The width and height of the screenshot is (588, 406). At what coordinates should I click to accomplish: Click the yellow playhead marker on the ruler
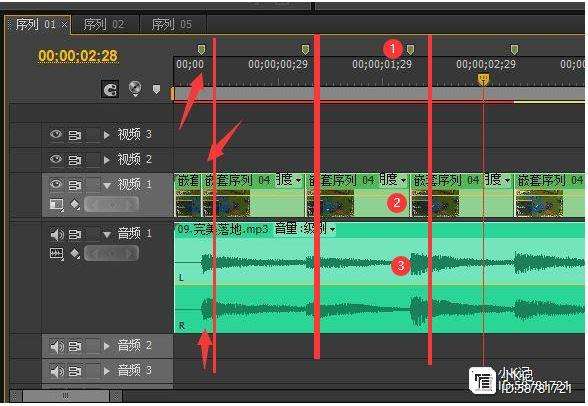click(483, 79)
